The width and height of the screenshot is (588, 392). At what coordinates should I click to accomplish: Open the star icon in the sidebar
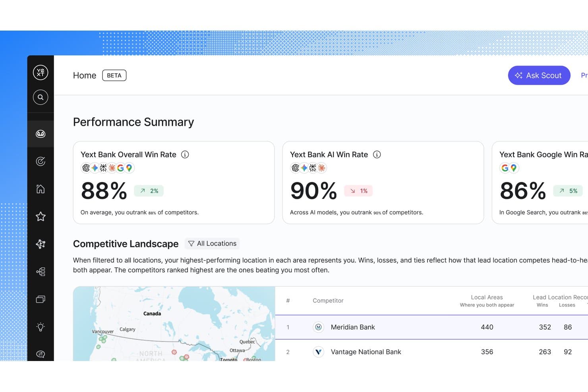(x=41, y=216)
